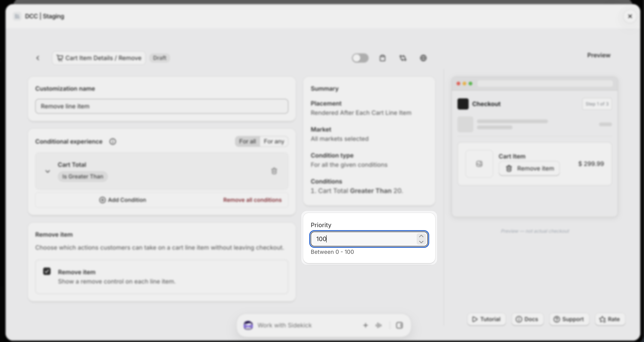Click the Customization name input field
The width and height of the screenshot is (644, 342).
click(x=162, y=106)
